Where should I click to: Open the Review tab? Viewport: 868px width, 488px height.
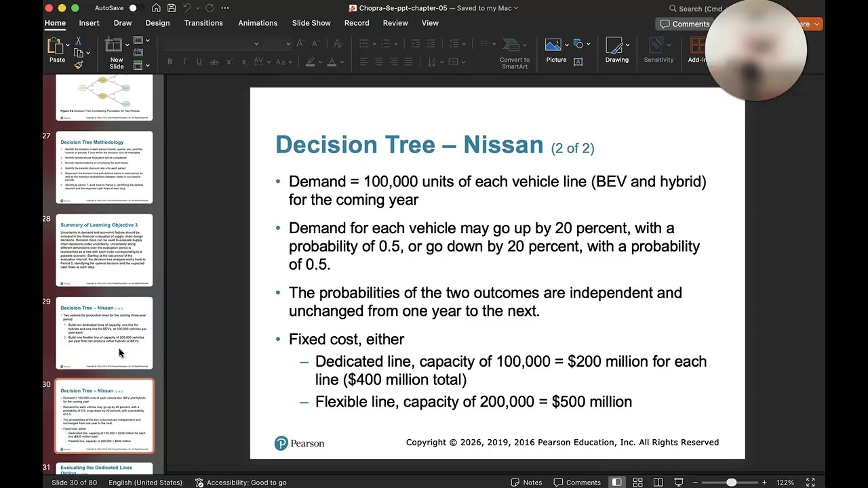(395, 23)
